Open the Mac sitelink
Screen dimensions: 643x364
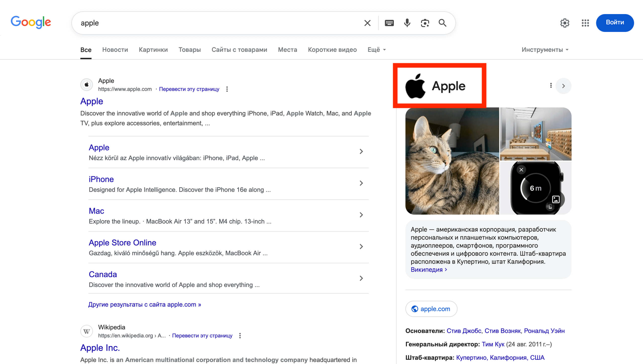(96, 211)
